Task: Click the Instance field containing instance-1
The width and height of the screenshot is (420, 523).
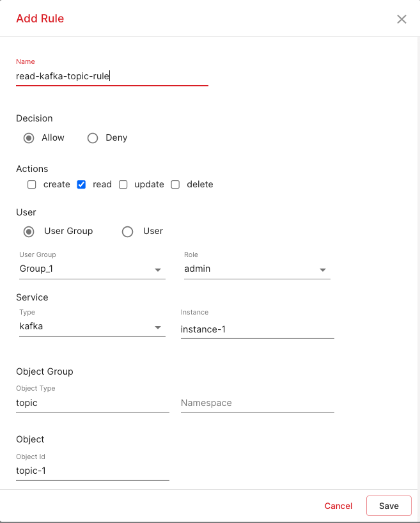Action: [x=257, y=329]
